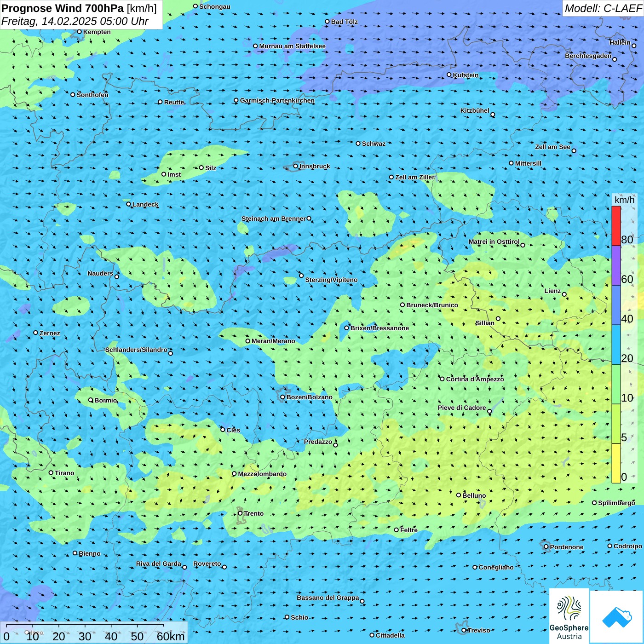Click the Zell am See marker
644x644 pixels.
574,151
